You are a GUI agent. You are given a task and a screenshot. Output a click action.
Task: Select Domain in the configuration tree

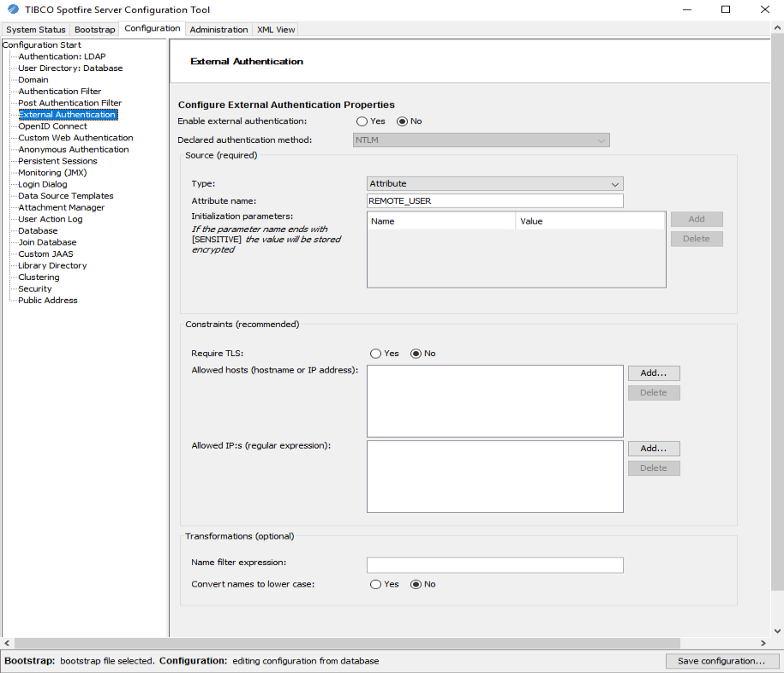click(33, 80)
